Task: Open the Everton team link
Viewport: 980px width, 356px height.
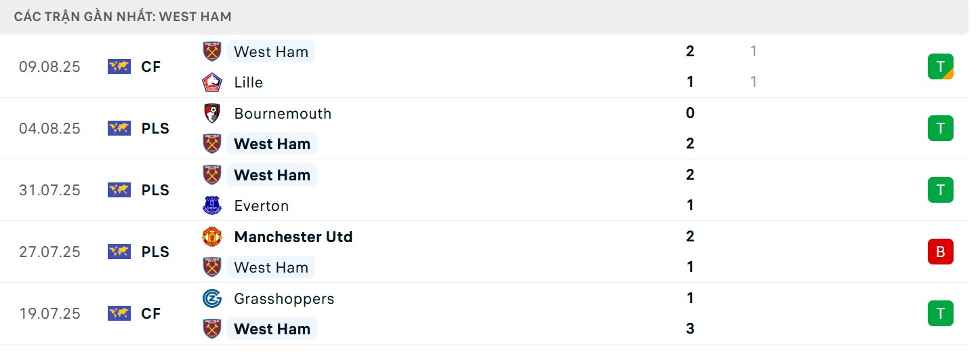Action: (x=261, y=205)
